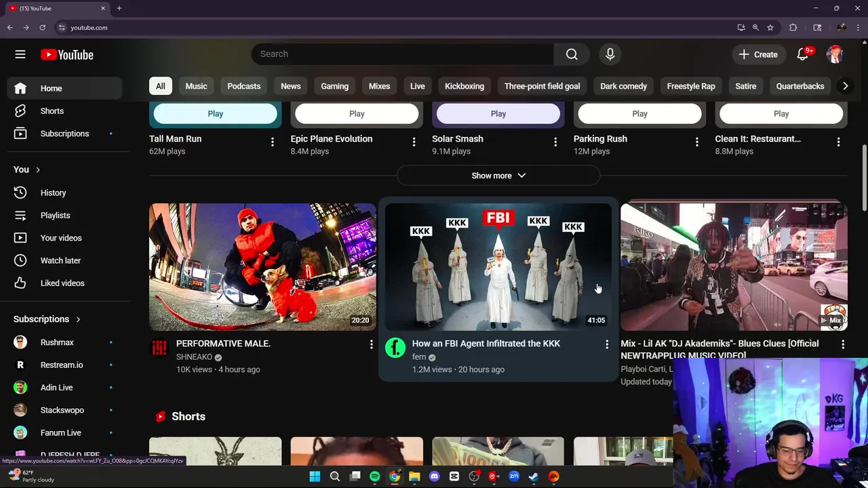Click the page vertical scrollbar

point(865,178)
